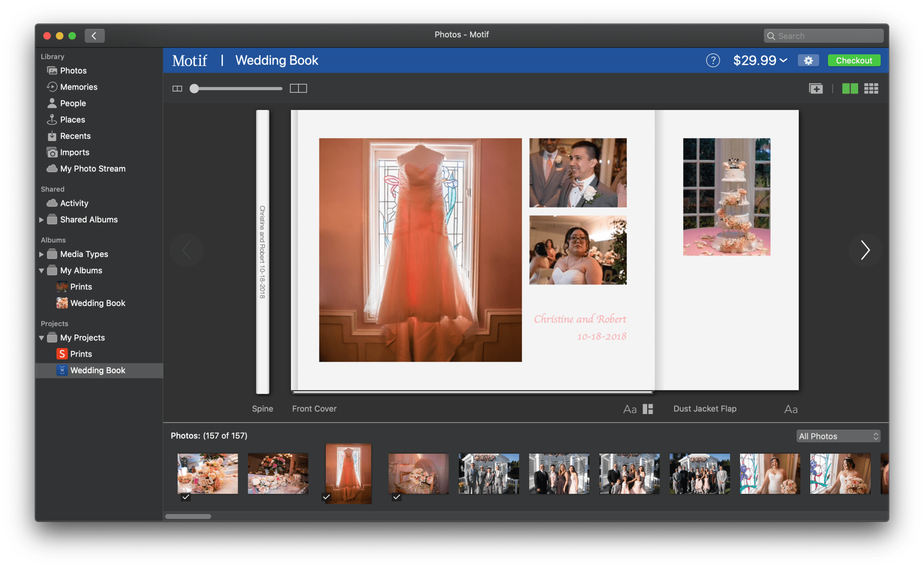Open the Memories library section
924x568 pixels.
(79, 87)
